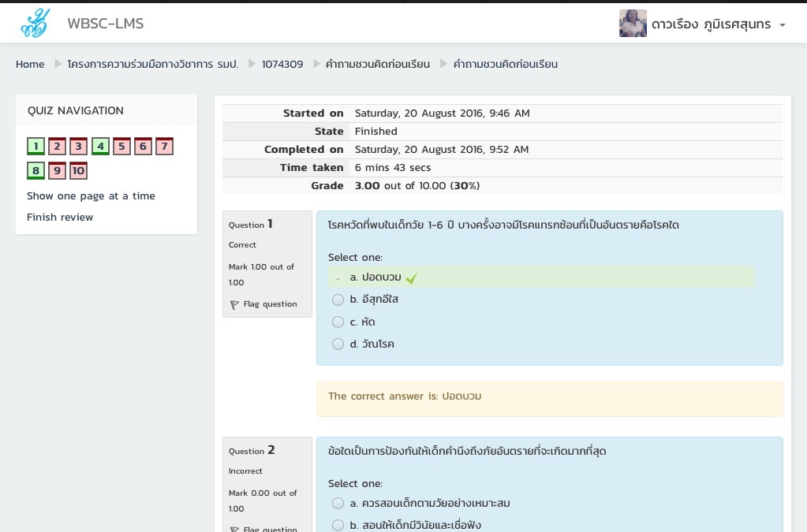Open the 1074309 course breadcrumb
Screen dimensions: 807x532
point(282,65)
